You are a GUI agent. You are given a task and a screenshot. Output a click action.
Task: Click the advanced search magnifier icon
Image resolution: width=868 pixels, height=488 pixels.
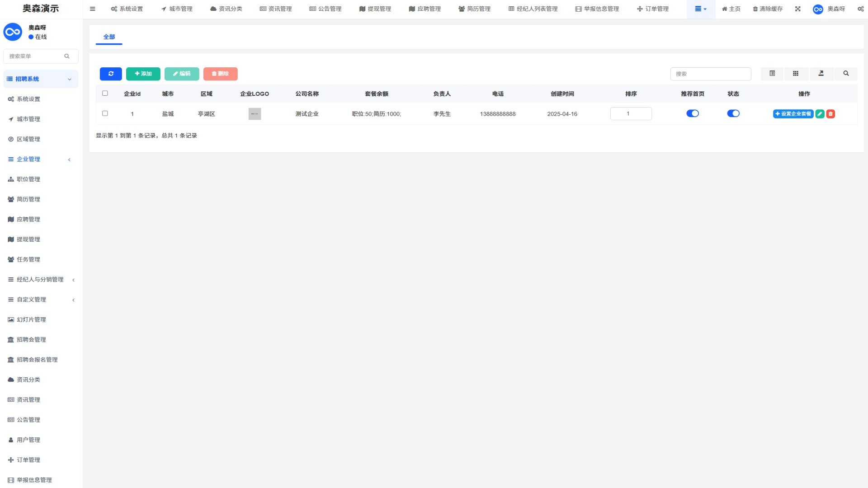tap(846, 74)
